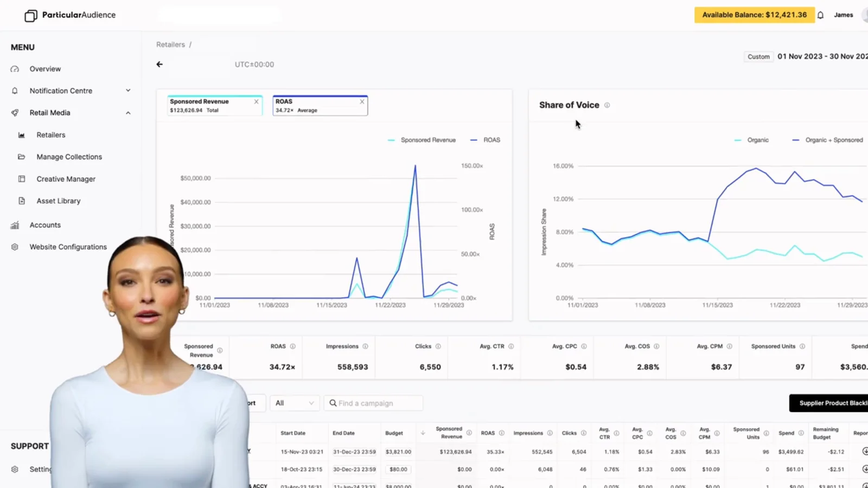This screenshot has width=868, height=488.
Task: Open Website Configurations in the sidebar
Action: pyautogui.click(x=68, y=247)
